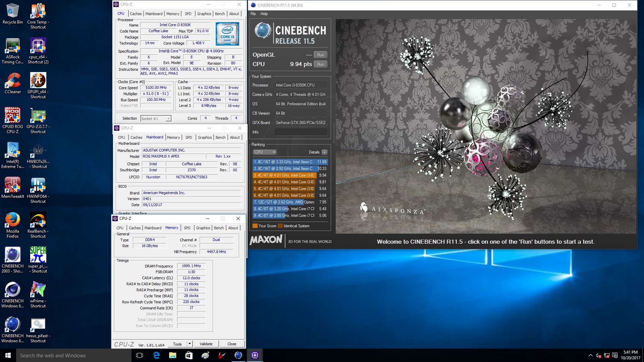This screenshot has width=644, height=362.
Task: Switch to CPU-Z taskbar icon
Action: click(x=255, y=355)
